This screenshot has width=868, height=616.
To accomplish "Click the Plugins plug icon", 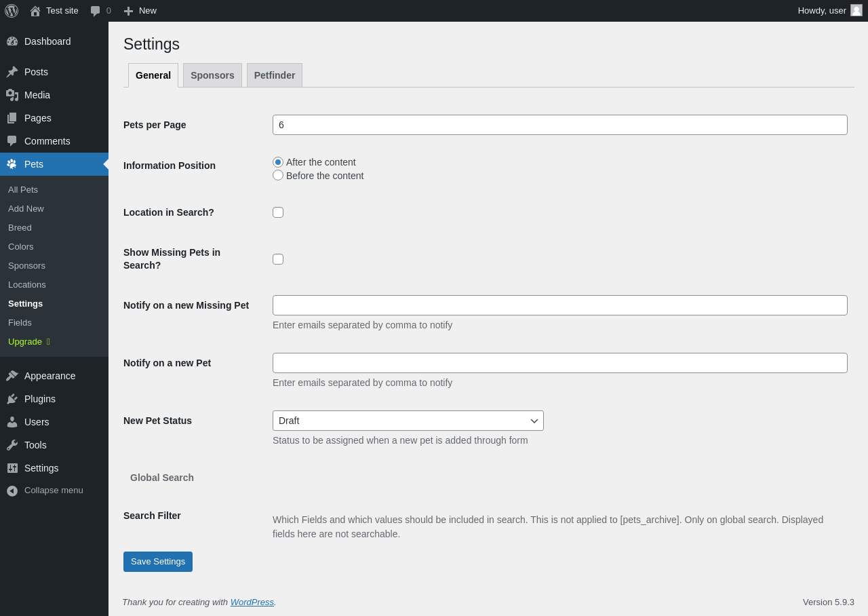I will click(12, 399).
